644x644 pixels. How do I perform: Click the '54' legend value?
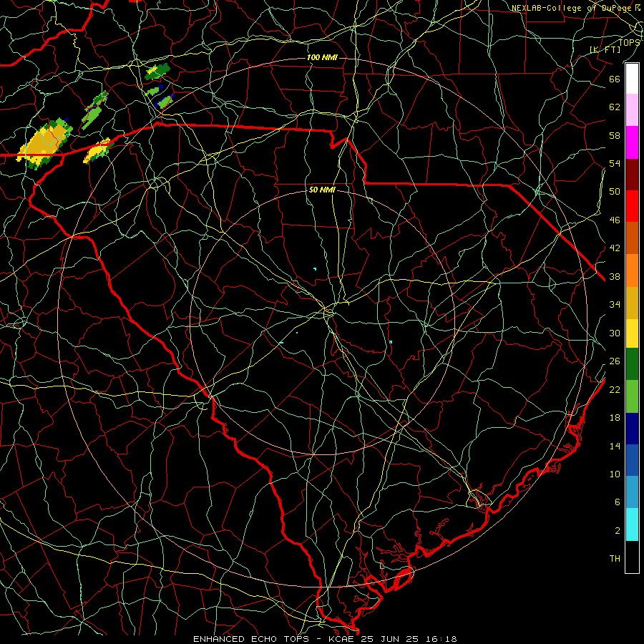[x=615, y=163]
